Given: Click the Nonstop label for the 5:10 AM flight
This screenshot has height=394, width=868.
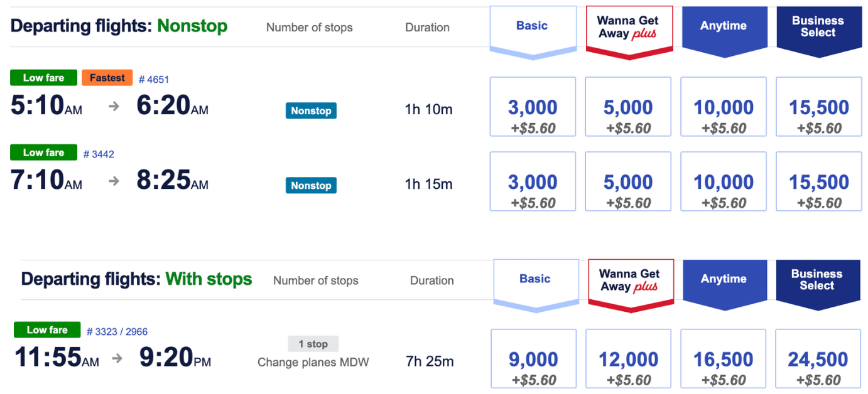Looking at the screenshot, I should [311, 110].
